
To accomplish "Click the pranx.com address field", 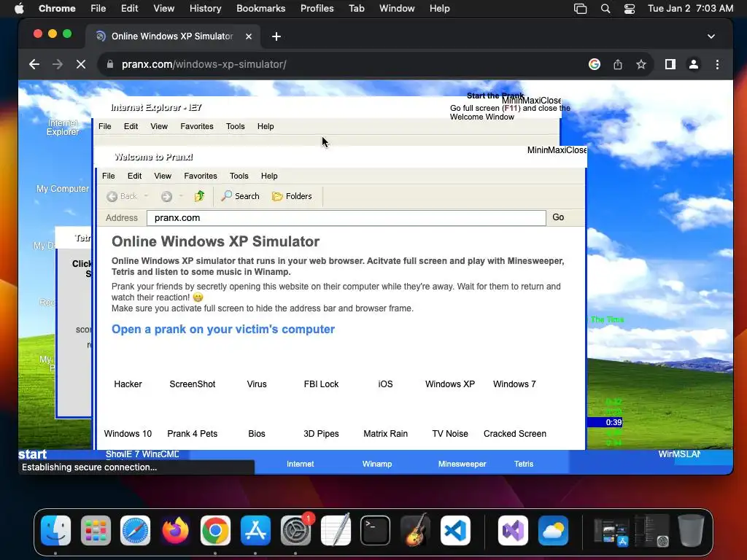I will click(x=347, y=218).
